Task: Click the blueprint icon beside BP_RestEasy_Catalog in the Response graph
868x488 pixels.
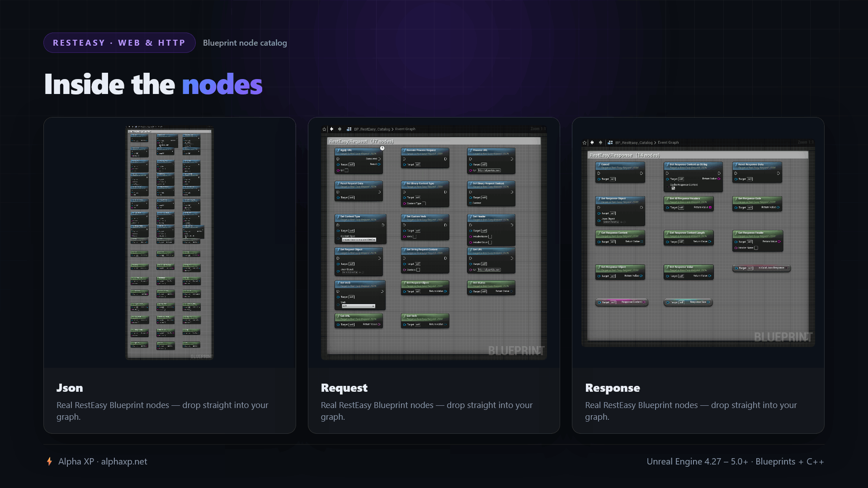Action: [x=610, y=142]
